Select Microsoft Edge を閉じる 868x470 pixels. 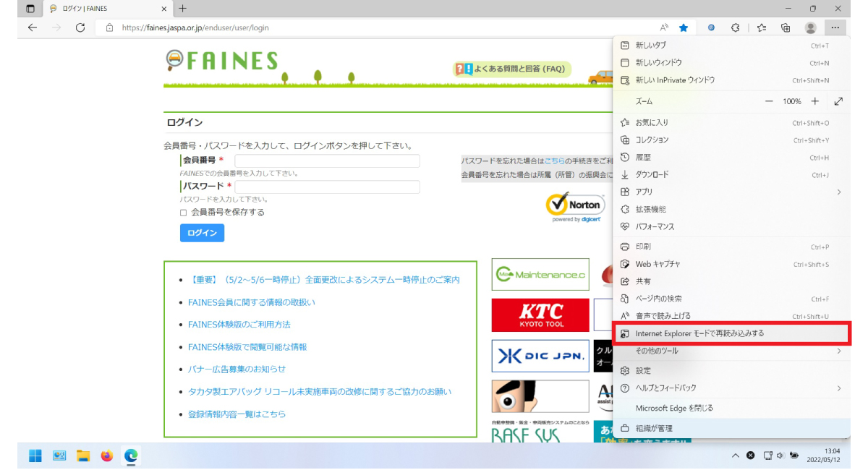pyautogui.click(x=731, y=408)
